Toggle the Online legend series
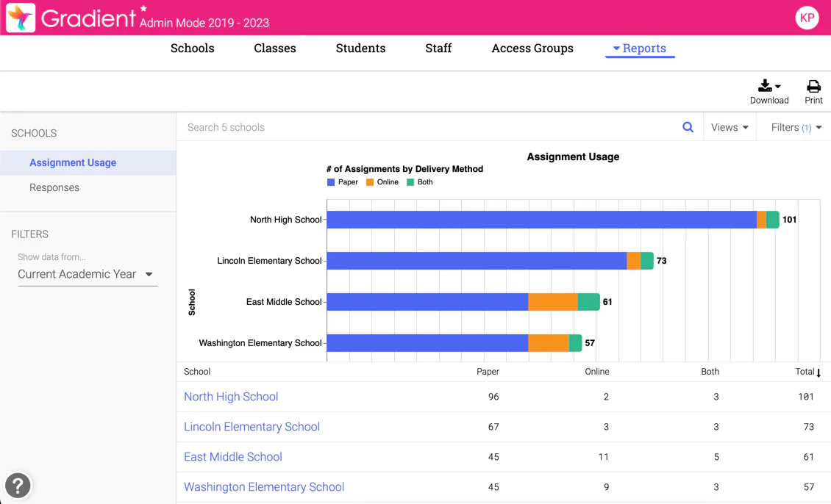Screen dimensions: 831x504 point(382,182)
